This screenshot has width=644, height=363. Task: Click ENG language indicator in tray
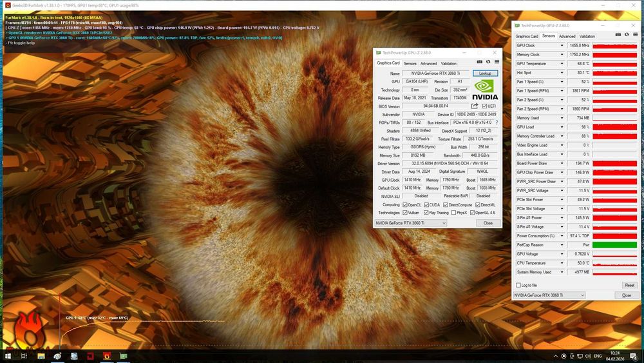[x=598, y=356]
